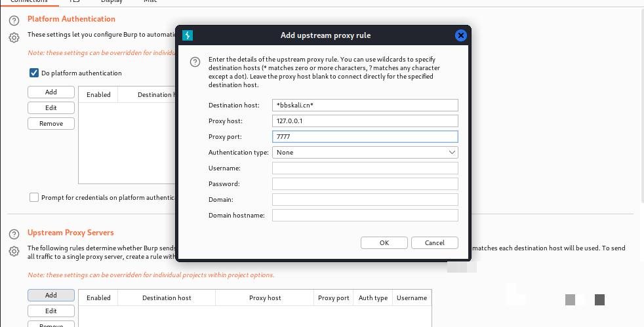Click the Auth type column header
The width and height of the screenshot is (644, 327).
373,298
